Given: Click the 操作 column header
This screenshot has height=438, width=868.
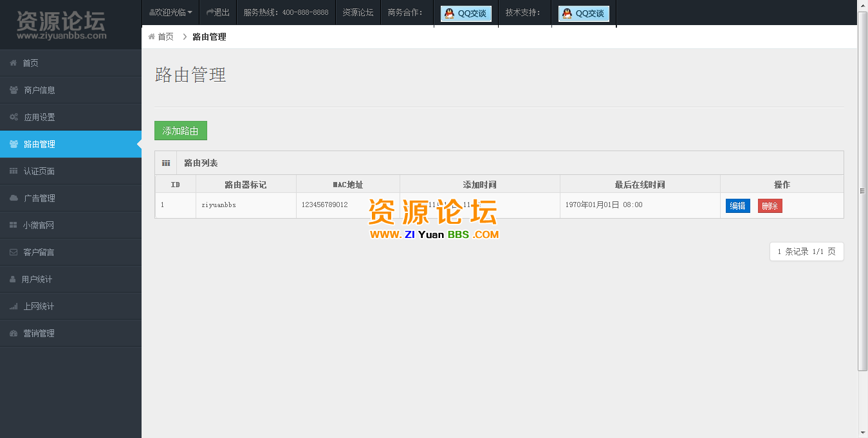Looking at the screenshot, I should 782,185.
